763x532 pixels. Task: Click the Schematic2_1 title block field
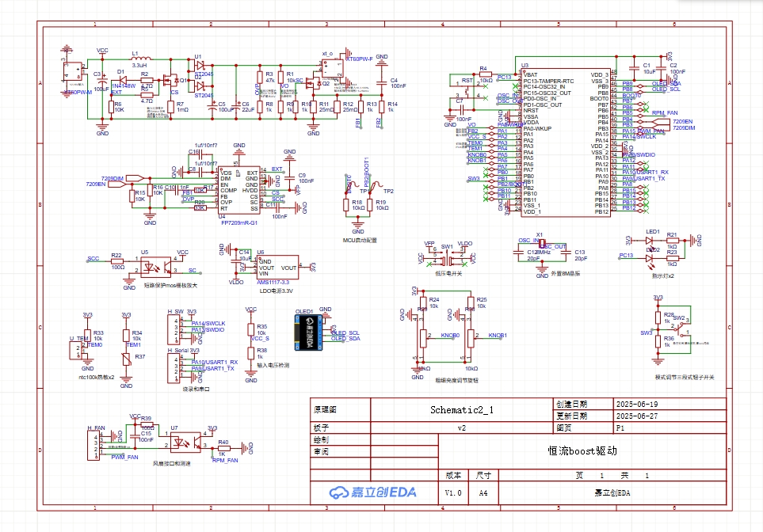pyautogui.click(x=461, y=410)
